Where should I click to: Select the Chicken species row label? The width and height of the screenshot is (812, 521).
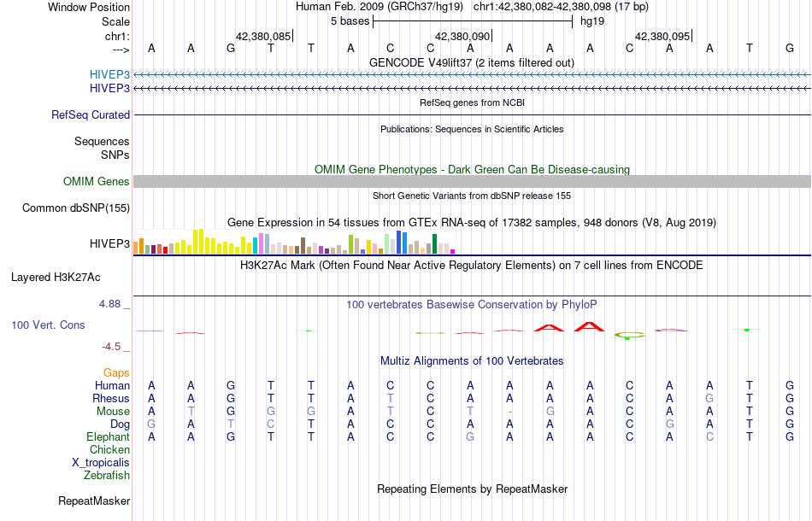click(x=109, y=449)
